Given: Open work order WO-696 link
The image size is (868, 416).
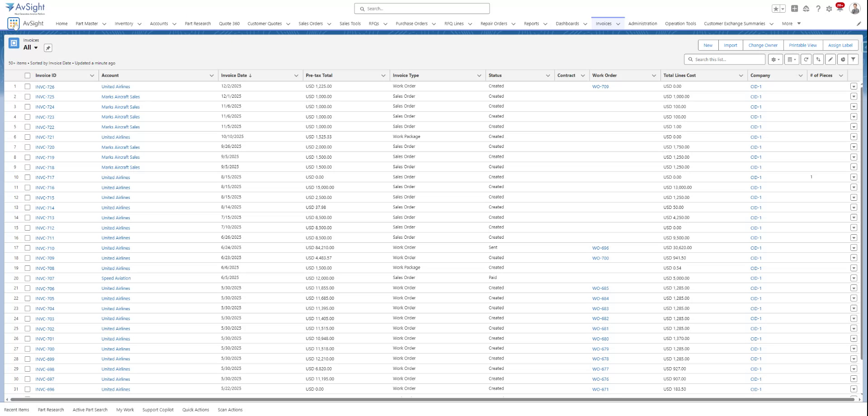Looking at the screenshot, I should point(601,248).
